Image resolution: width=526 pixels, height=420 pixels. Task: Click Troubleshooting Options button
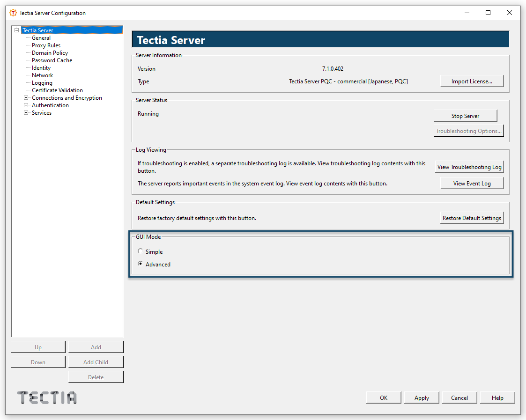click(x=469, y=131)
